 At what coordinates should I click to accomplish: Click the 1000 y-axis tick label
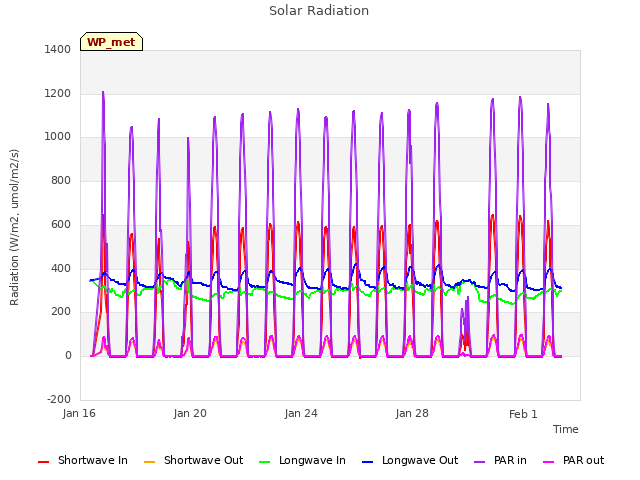58,136
